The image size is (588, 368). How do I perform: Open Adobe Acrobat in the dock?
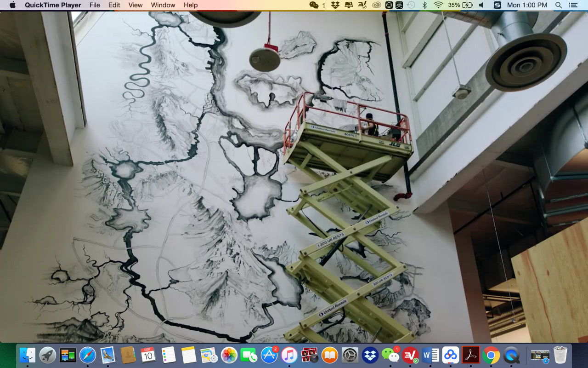(471, 355)
